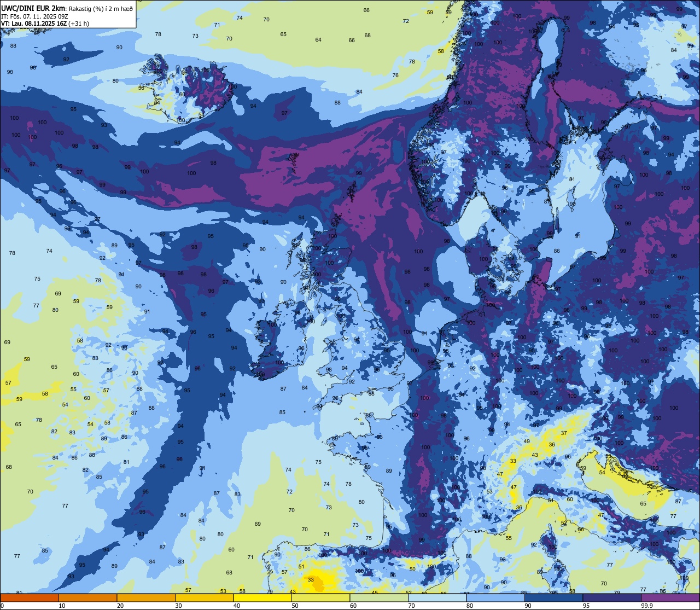Viewport: 700px width, 610px height.
Task: Click the 10–20 orange legend segment
Action: click(87, 598)
